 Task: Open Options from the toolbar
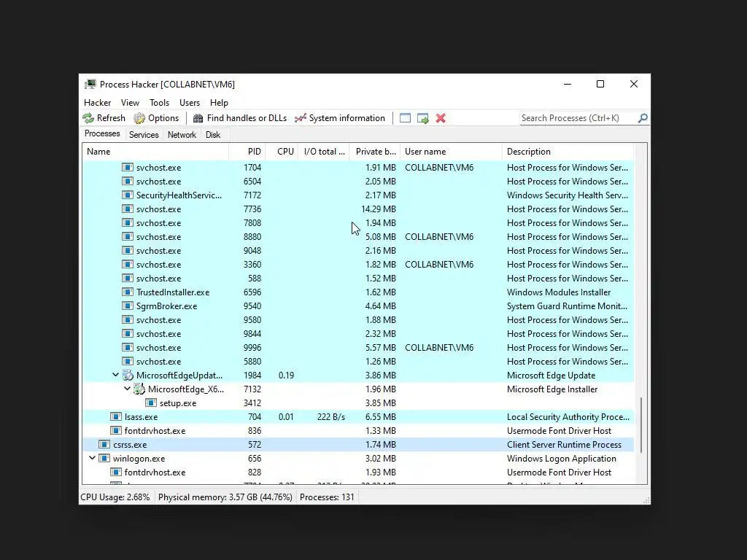pos(156,118)
